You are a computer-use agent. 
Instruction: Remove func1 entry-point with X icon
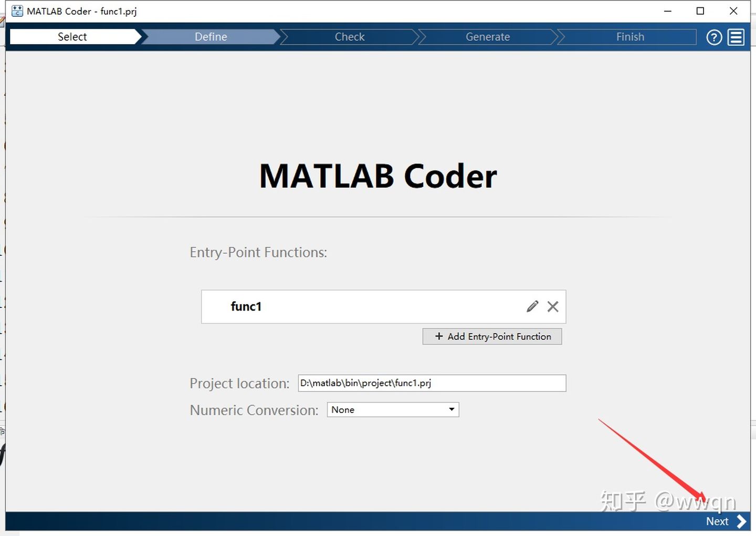coord(553,306)
